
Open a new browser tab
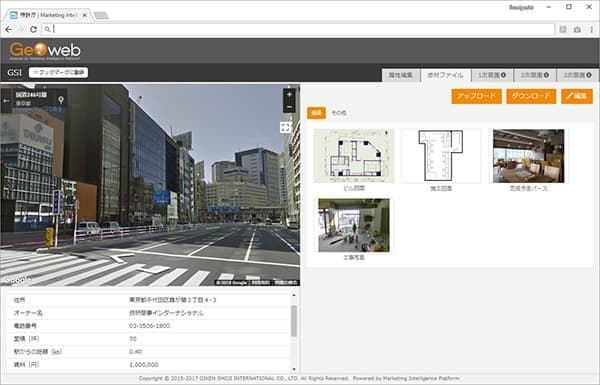[x=101, y=16]
